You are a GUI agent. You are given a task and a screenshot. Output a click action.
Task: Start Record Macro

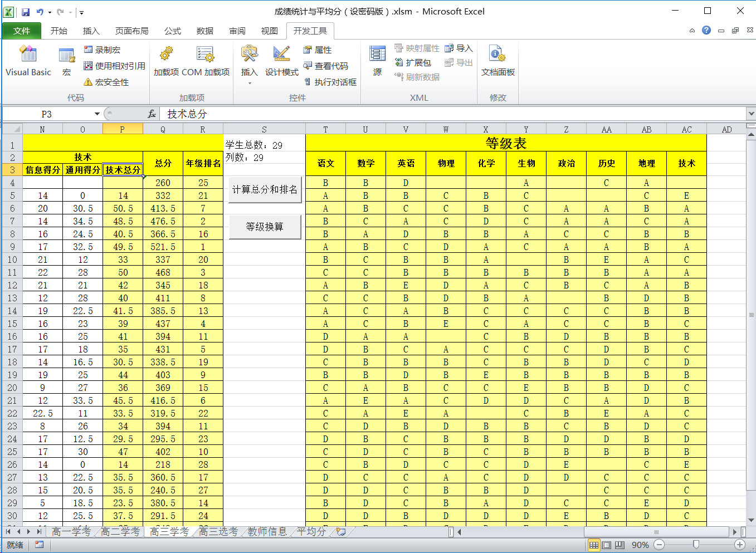103,50
